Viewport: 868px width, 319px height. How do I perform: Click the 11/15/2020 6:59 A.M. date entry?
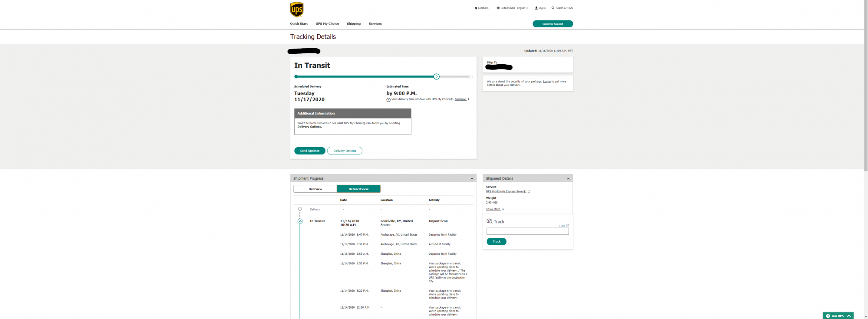tap(355, 254)
